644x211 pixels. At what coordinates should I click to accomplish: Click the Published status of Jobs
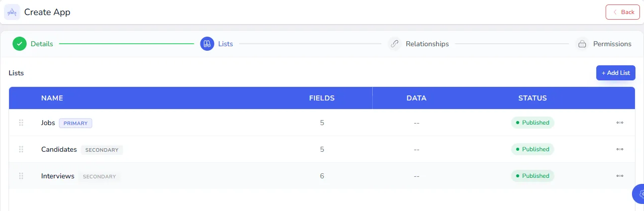(x=532, y=123)
